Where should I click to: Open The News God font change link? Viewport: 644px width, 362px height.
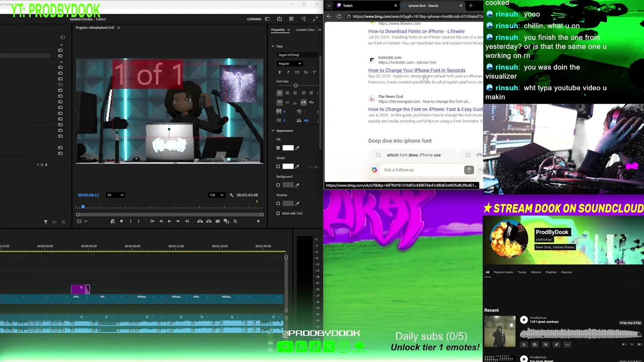[425, 109]
